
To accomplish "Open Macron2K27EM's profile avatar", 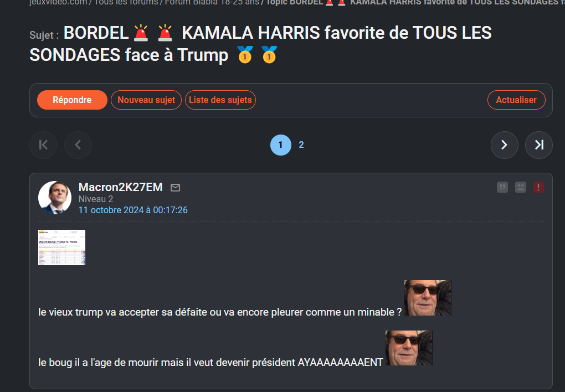I will click(x=55, y=198).
